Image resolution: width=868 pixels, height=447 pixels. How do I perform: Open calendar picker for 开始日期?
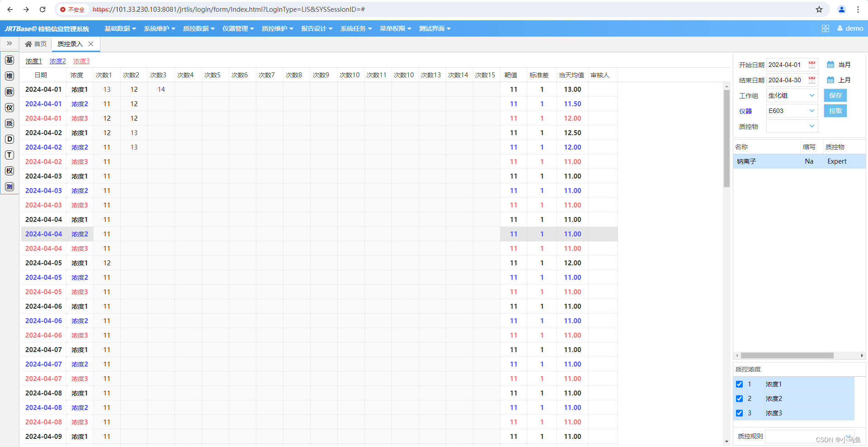point(812,65)
